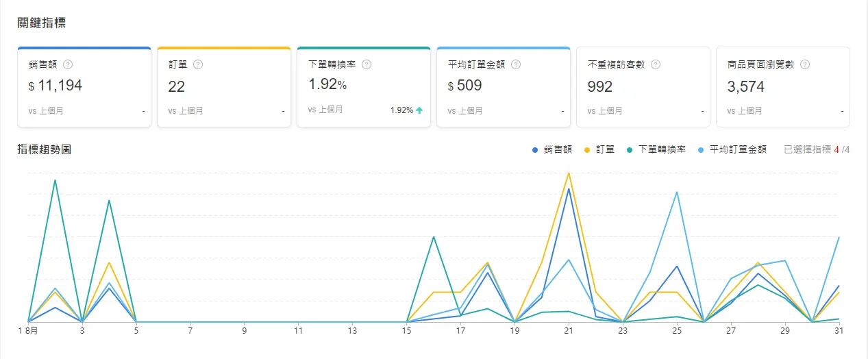
Task: Click the help icon beside 銷售額
Action: tap(68, 64)
